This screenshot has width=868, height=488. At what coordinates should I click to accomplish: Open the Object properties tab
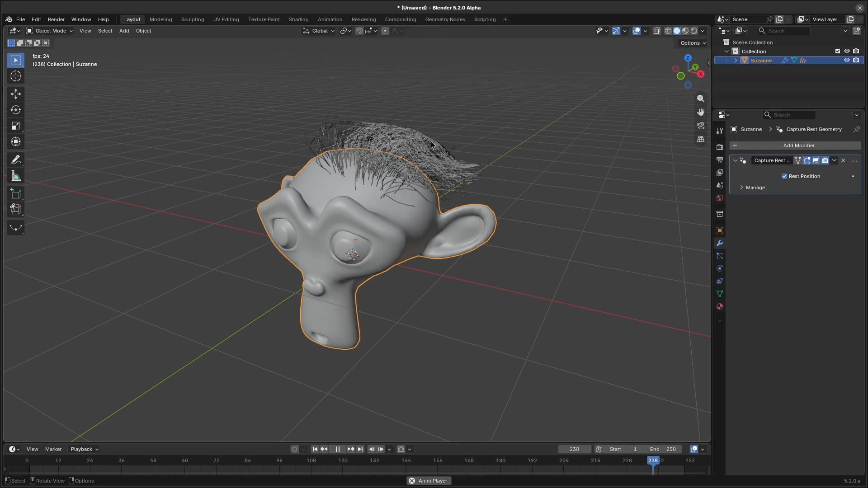(x=720, y=230)
